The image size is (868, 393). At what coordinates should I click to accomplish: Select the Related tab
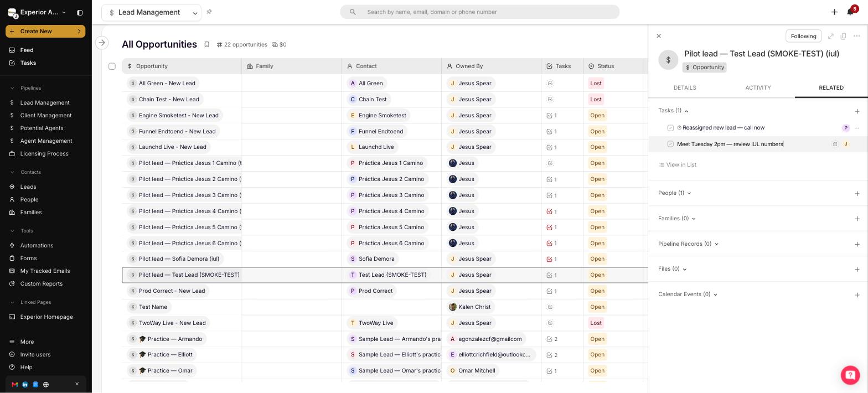831,88
